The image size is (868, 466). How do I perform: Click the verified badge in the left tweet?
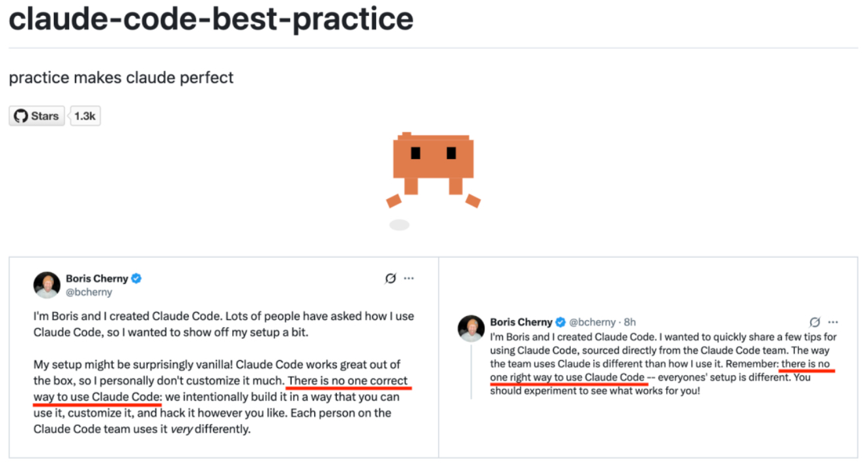click(x=136, y=279)
